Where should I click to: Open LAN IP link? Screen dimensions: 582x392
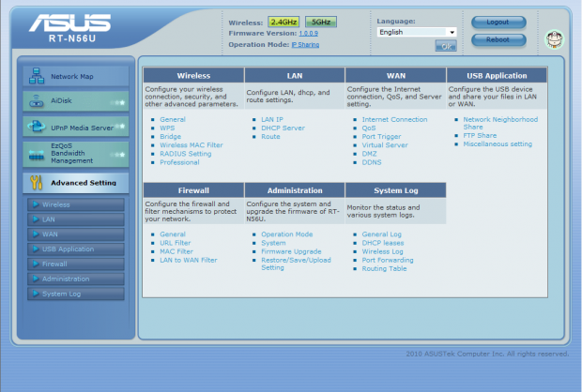pyautogui.click(x=272, y=119)
